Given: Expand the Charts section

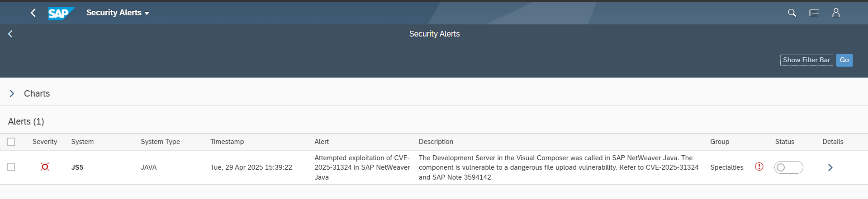Looking at the screenshot, I should (12, 93).
